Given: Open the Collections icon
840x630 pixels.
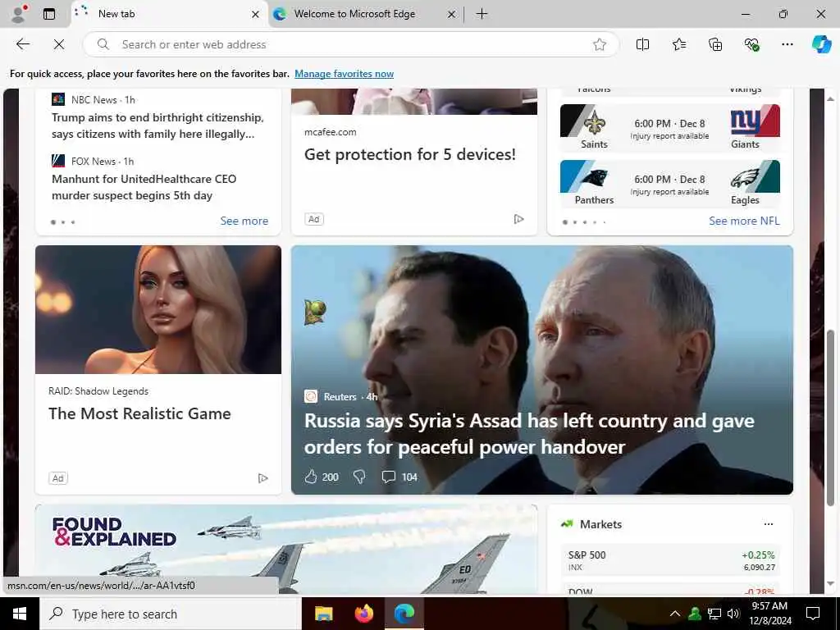Looking at the screenshot, I should point(715,44).
